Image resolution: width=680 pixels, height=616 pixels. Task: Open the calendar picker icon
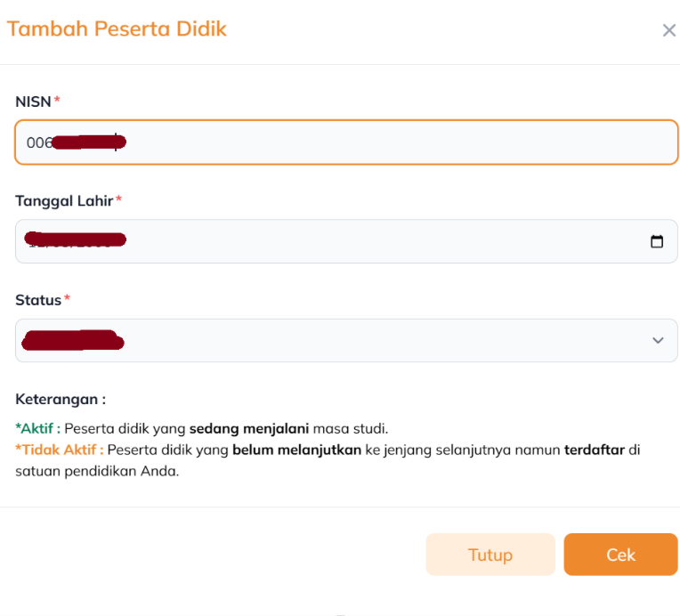pos(657,241)
